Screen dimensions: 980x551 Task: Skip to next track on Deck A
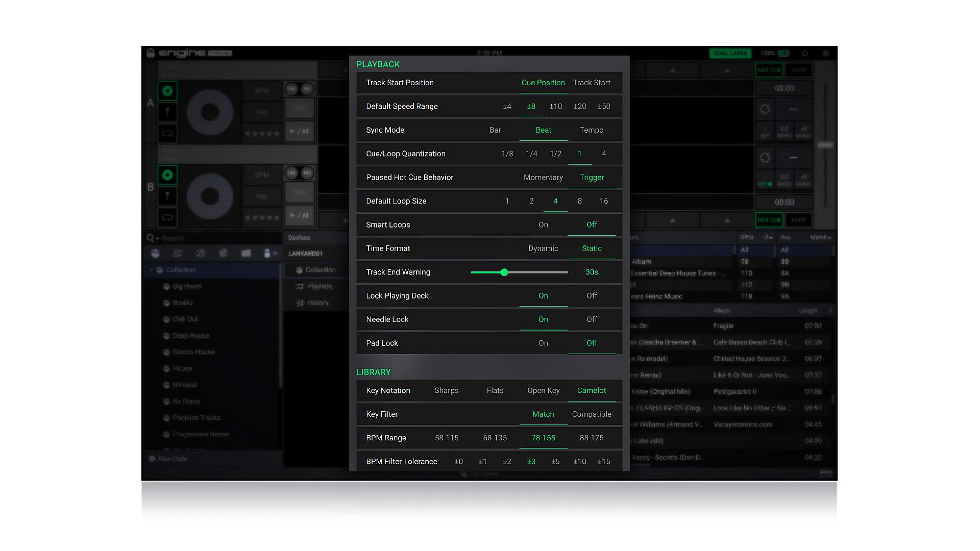click(307, 89)
